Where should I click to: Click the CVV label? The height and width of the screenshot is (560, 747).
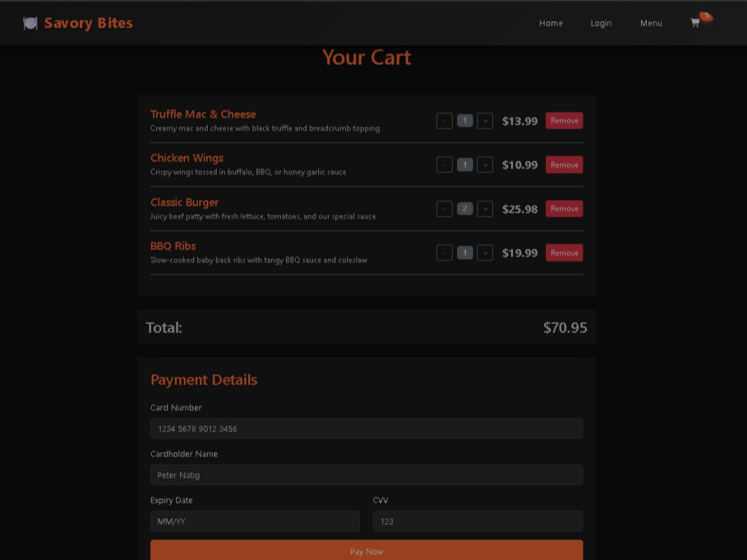click(380, 500)
